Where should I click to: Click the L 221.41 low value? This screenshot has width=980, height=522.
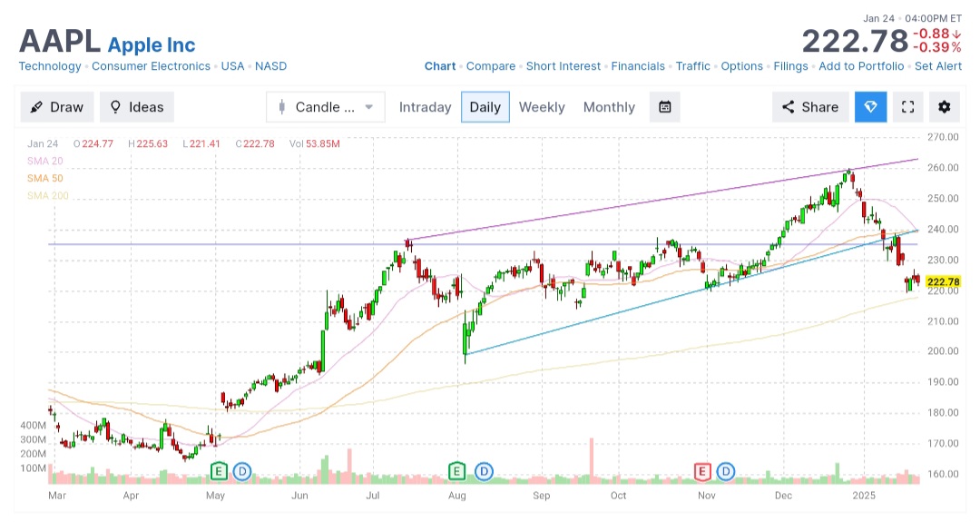(x=201, y=143)
